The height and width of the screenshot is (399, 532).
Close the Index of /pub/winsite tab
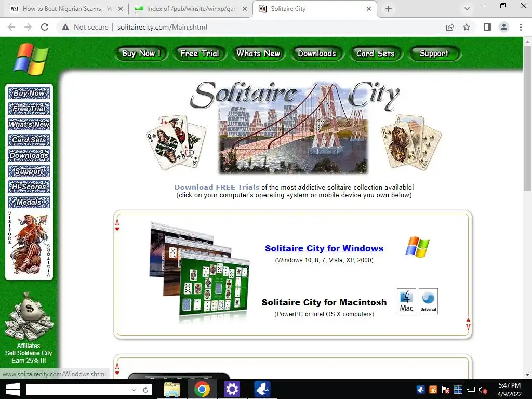click(245, 9)
